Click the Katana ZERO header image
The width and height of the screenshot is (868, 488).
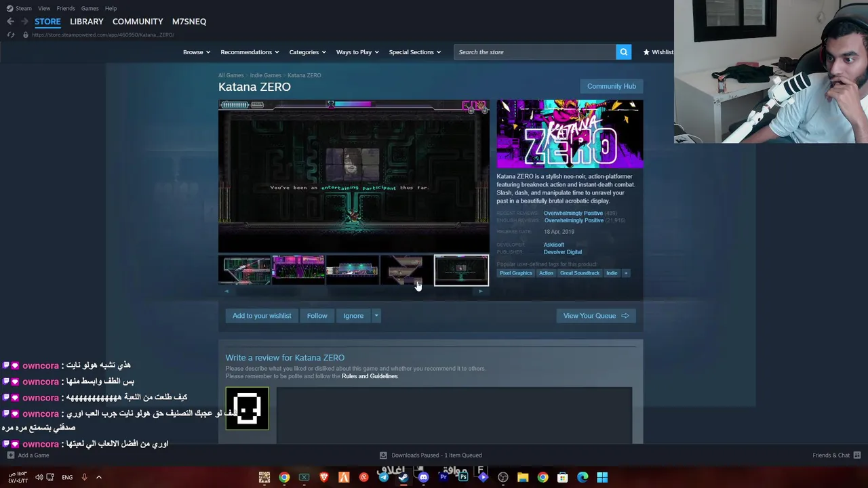click(570, 134)
